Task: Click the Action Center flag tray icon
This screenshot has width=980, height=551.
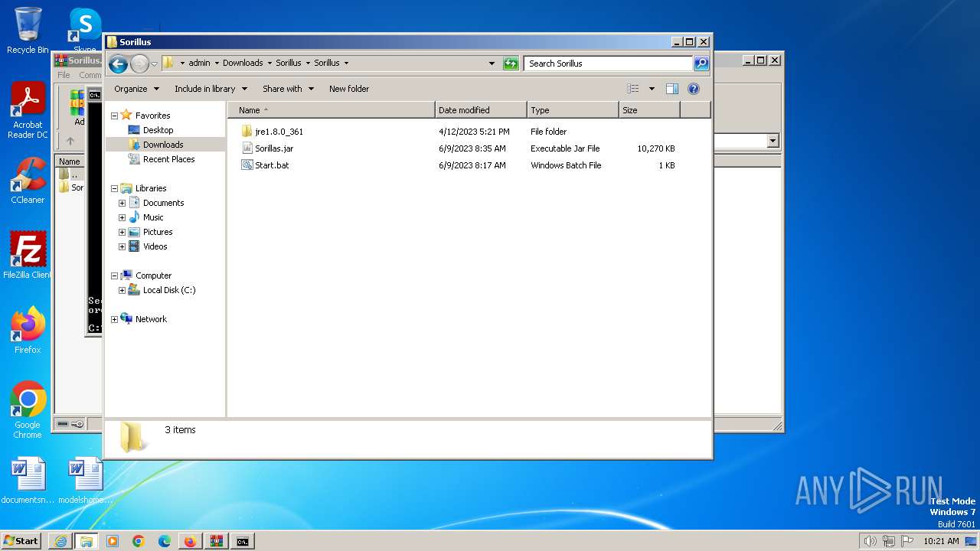Action: [x=906, y=541]
